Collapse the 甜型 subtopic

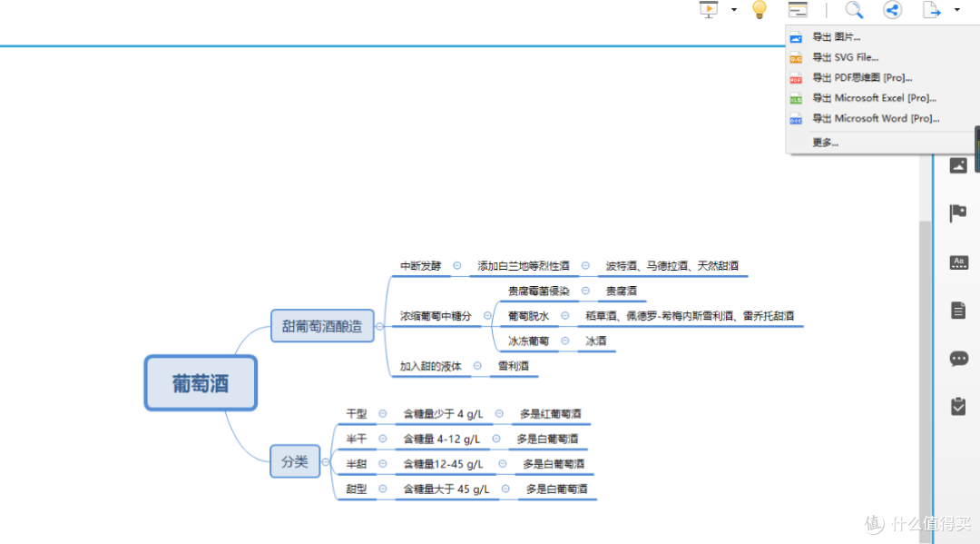pos(383,489)
